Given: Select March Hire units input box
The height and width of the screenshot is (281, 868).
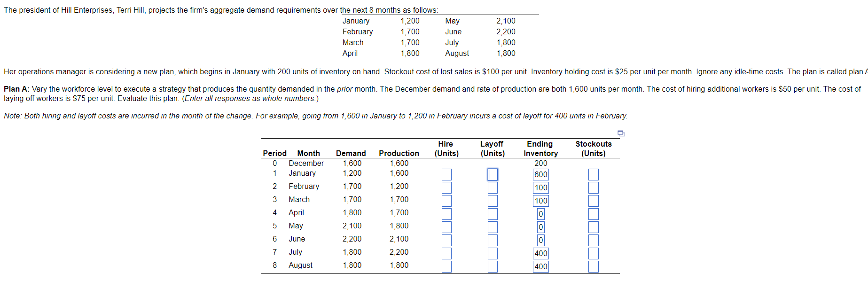Looking at the screenshot, I should coord(446,201).
